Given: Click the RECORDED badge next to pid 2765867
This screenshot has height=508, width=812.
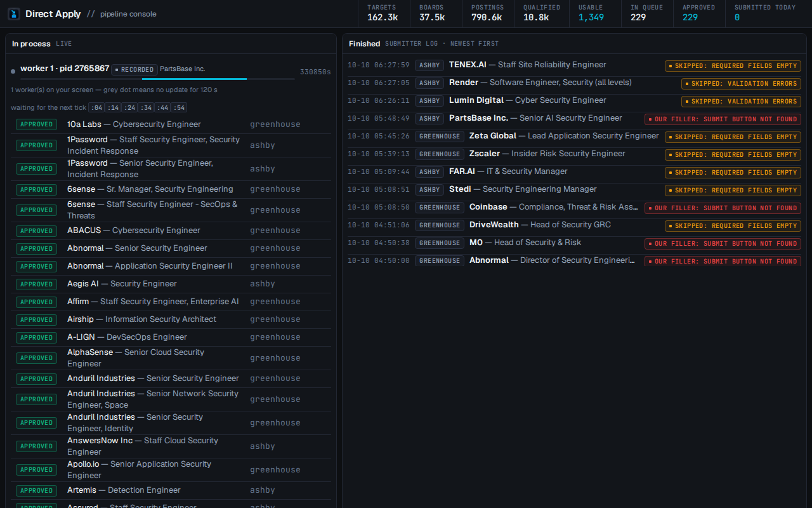Looking at the screenshot, I should click(134, 70).
